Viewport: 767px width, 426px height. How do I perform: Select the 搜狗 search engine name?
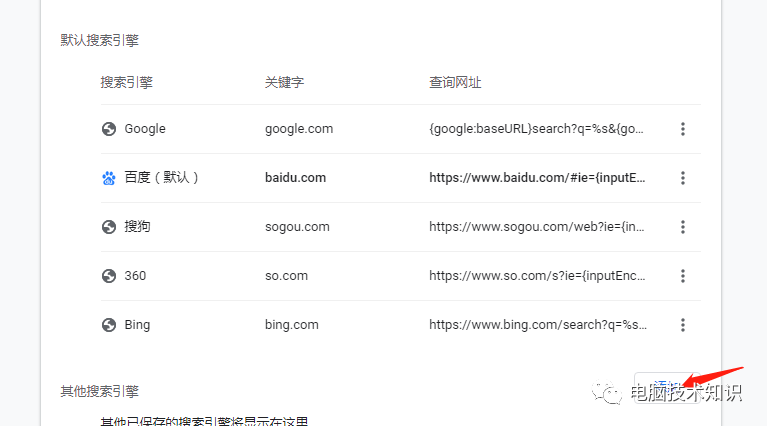(137, 226)
